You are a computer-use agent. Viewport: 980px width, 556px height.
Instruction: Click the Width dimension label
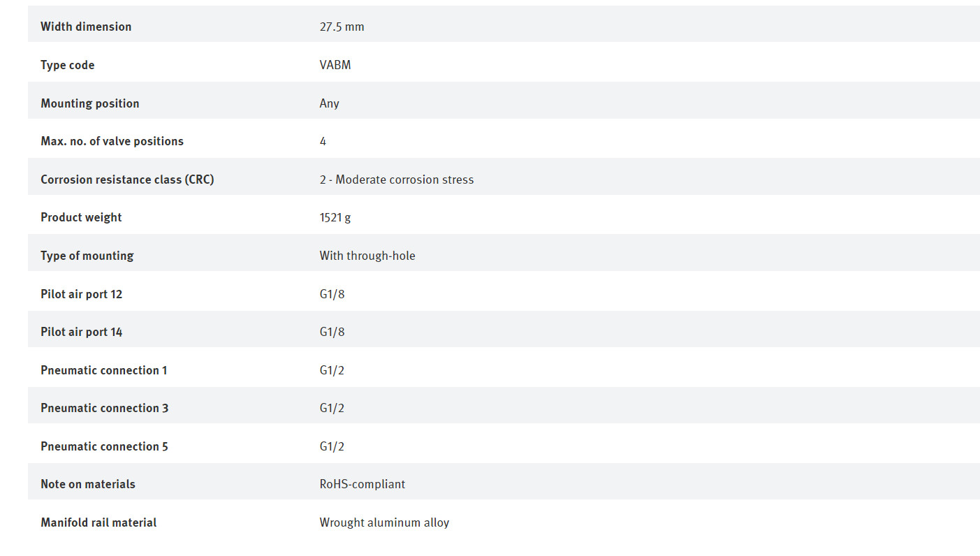(x=86, y=27)
